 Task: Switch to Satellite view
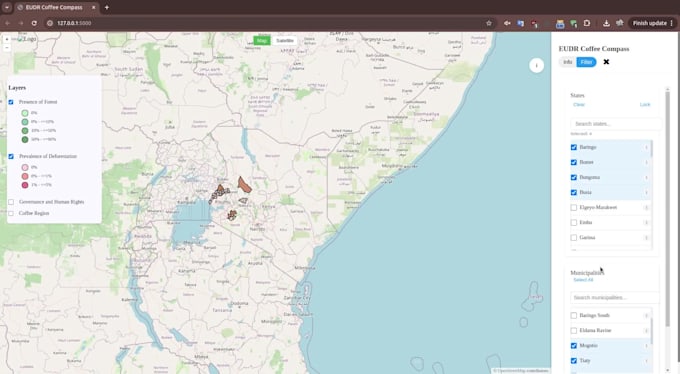285,40
